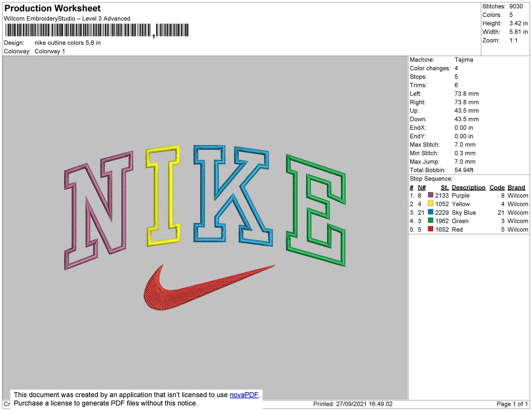
Task: Click the 'Green' description in stop sequence
Action: 460,221
